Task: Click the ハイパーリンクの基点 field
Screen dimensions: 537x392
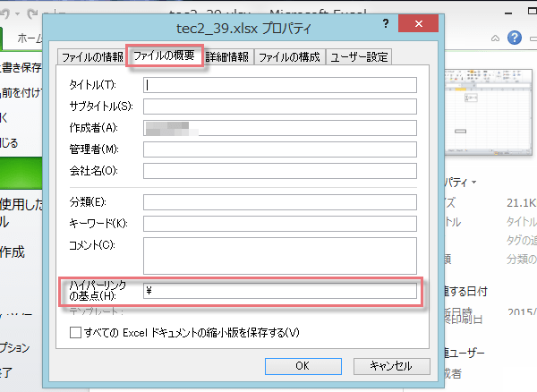Action: [280, 291]
